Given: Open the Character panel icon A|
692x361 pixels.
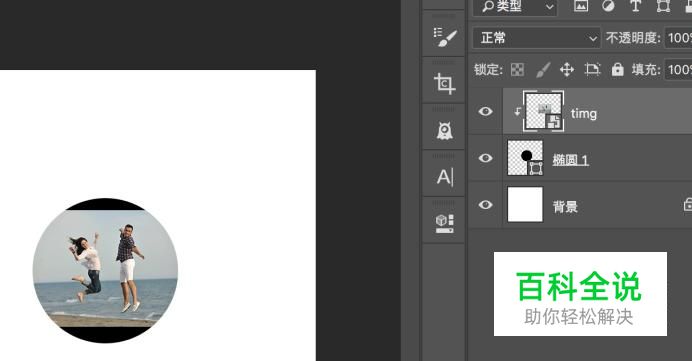Looking at the screenshot, I should (445, 177).
